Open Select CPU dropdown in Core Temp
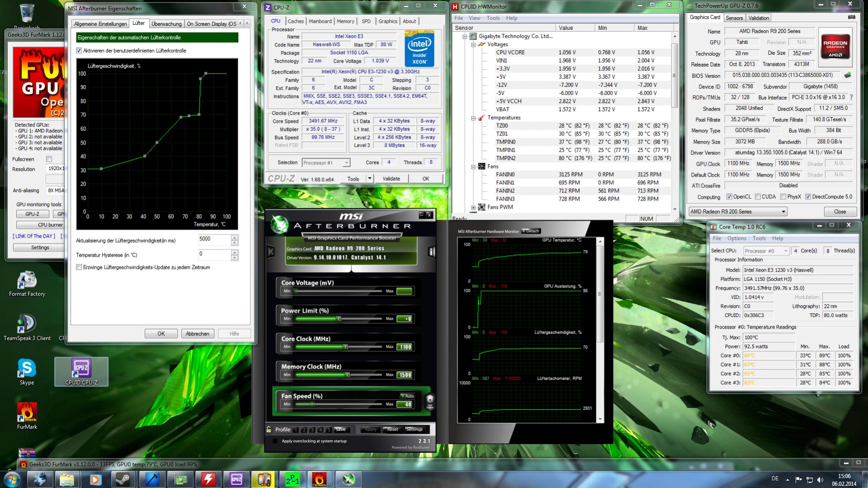The width and height of the screenshot is (868, 488). 766,251
